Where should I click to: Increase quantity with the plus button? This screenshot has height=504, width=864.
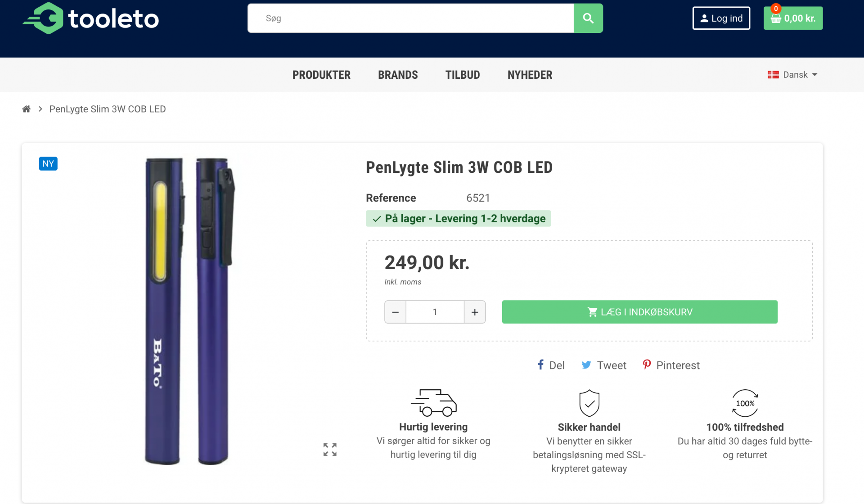475,312
